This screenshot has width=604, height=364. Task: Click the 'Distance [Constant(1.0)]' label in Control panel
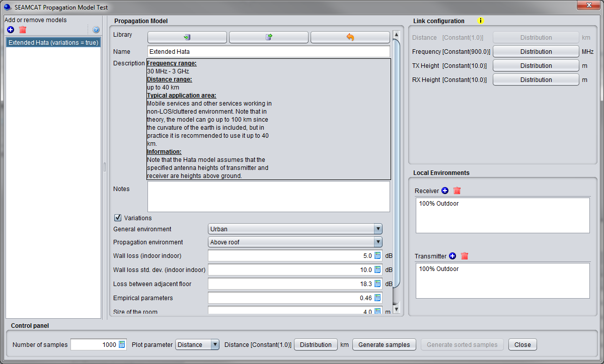(x=258, y=345)
